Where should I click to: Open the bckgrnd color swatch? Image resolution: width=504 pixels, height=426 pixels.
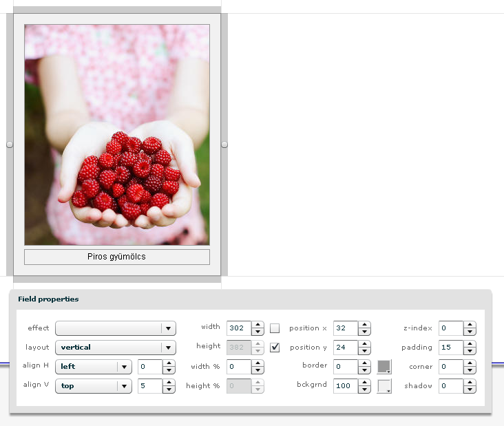tap(384, 386)
